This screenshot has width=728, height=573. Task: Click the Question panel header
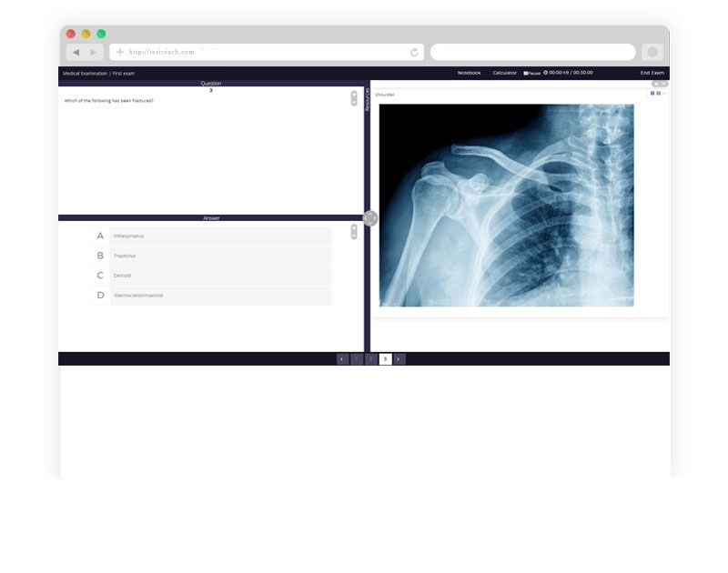tap(211, 84)
